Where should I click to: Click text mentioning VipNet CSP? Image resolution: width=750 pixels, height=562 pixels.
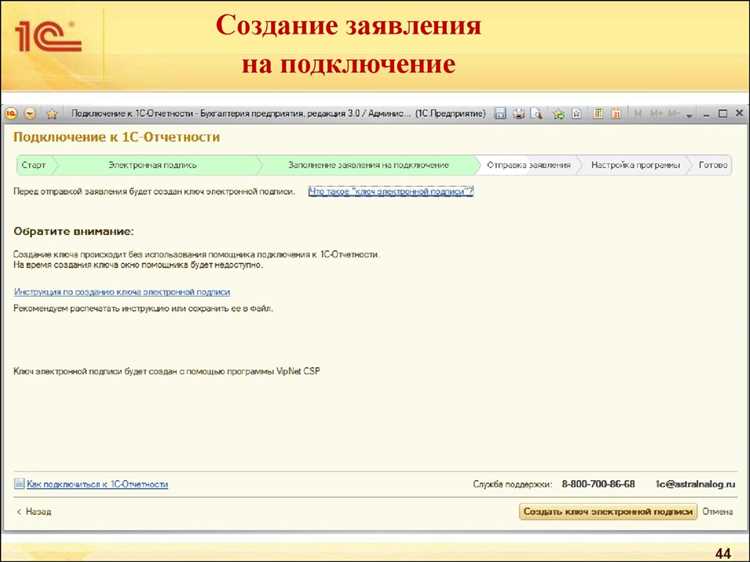(x=166, y=371)
